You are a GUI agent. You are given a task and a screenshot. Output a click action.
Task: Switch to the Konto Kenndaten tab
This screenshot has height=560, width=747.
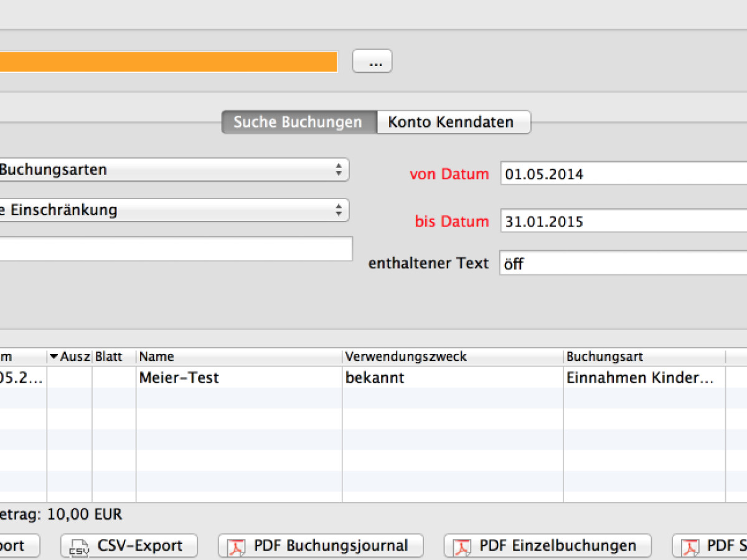pos(453,122)
